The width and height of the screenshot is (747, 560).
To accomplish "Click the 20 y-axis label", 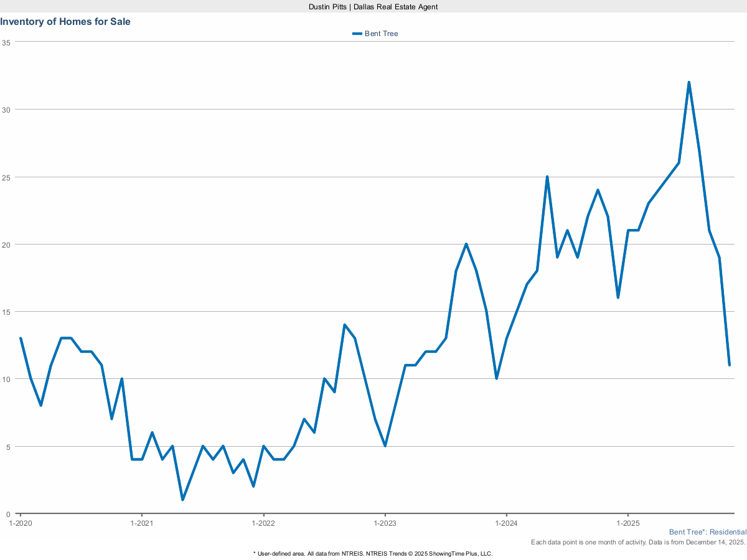I will 6,245.
